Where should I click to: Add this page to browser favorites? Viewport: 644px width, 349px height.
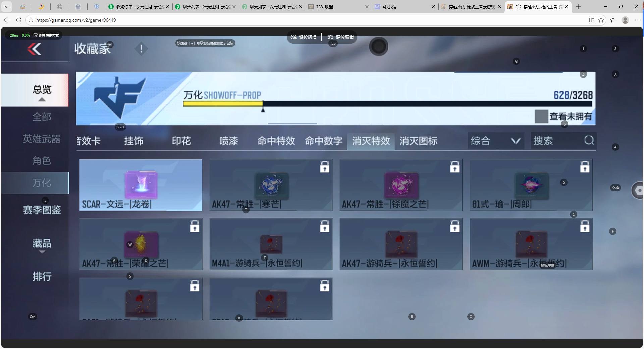pyautogui.click(x=601, y=20)
